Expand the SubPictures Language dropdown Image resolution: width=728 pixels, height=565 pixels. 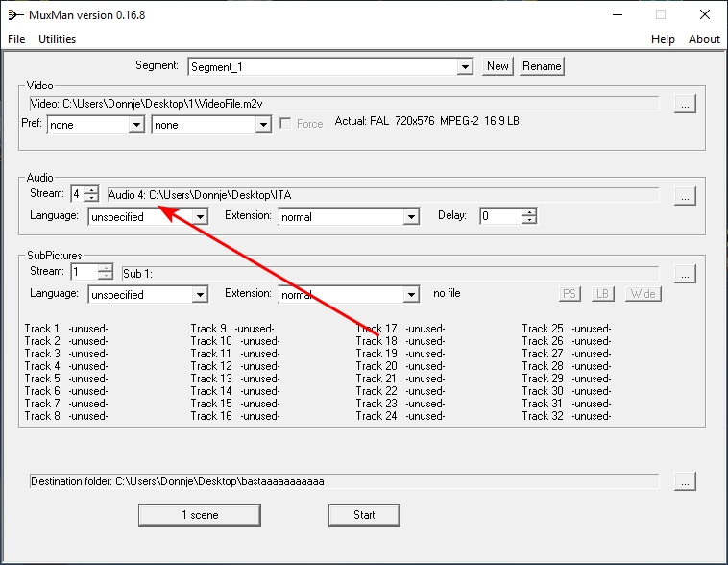[x=200, y=295]
